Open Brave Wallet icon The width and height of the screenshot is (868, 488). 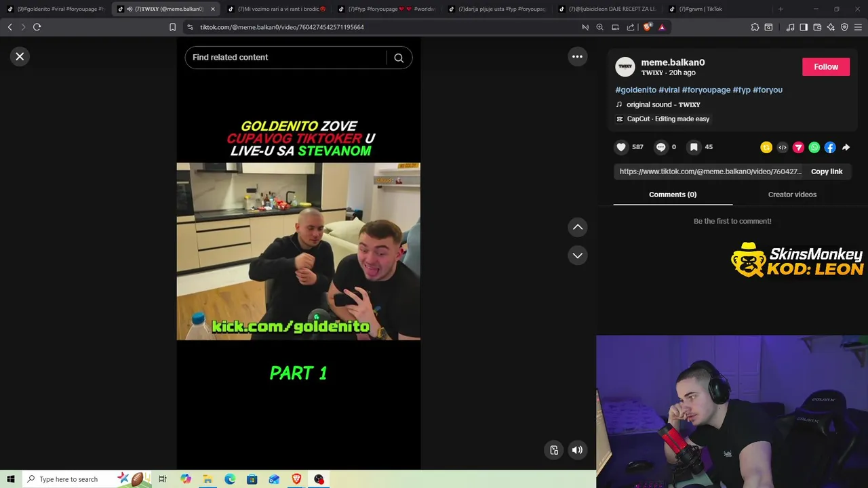click(x=817, y=27)
